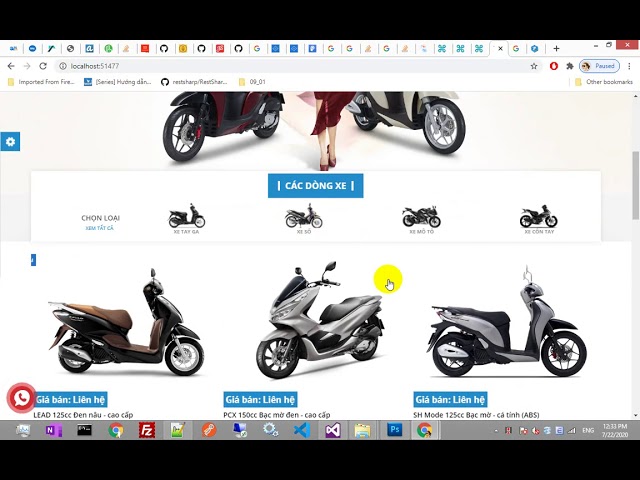Open the SH Mode 125cc scooter image
Image resolution: width=640 pixels, height=480 pixels.
[x=506, y=321]
